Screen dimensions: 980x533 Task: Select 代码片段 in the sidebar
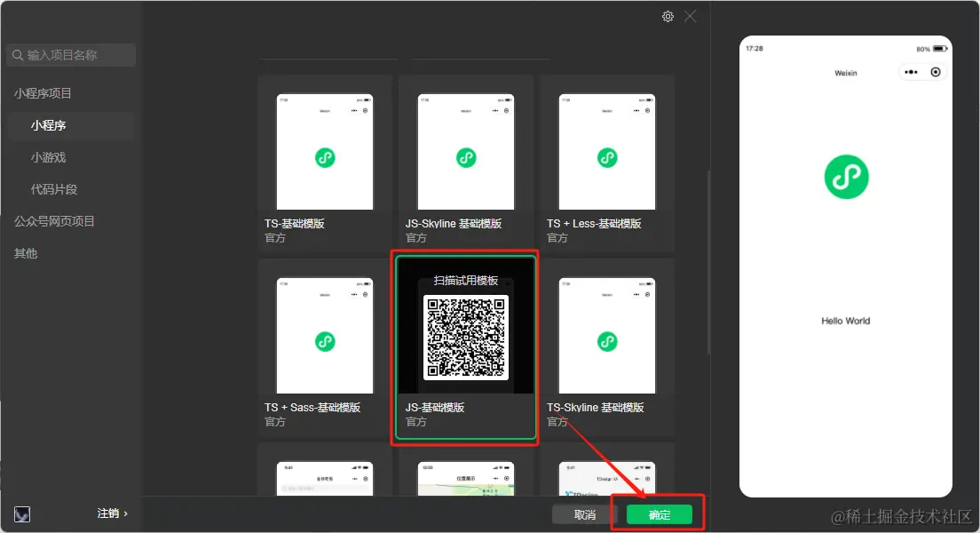pyautogui.click(x=54, y=189)
